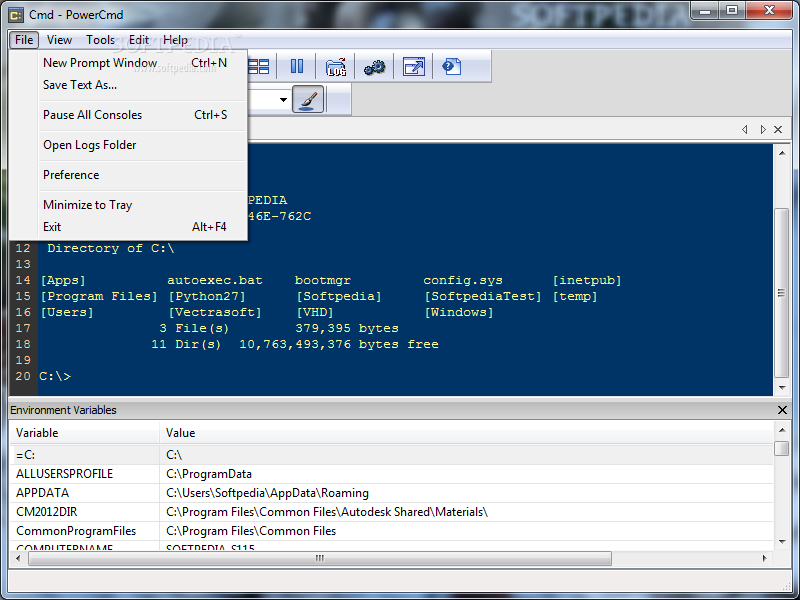Click console scrollbar up arrow
The height and width of the screenshot is (600, 800).
pyautogui.click(x=782, y=153)
